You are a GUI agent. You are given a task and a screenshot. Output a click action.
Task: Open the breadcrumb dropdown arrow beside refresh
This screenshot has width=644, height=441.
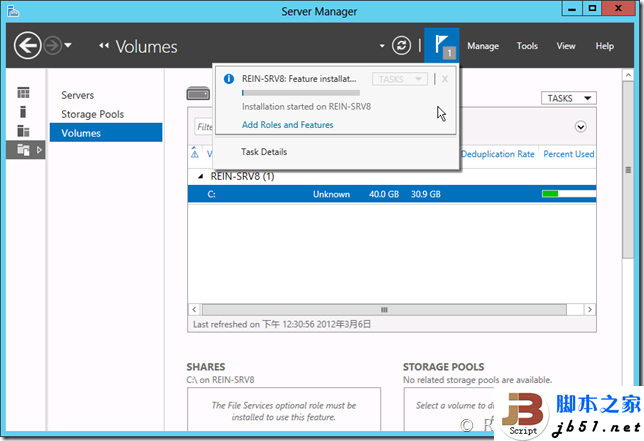click(x=381, y=46)
